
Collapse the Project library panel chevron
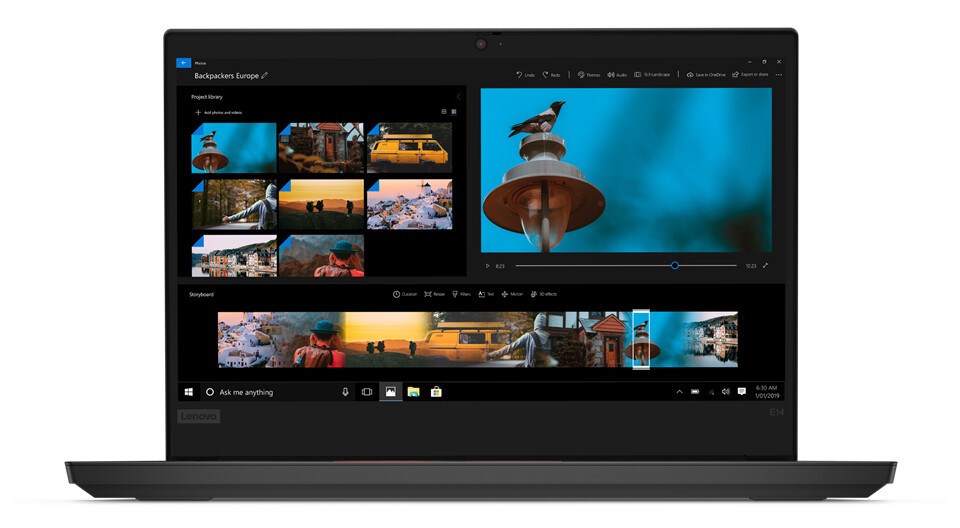459,97
